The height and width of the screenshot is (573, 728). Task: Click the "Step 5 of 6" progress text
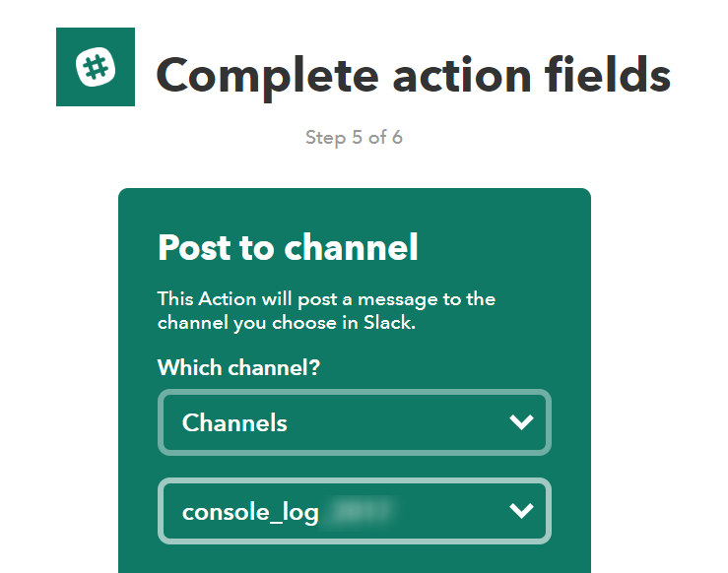pos(354,137)
